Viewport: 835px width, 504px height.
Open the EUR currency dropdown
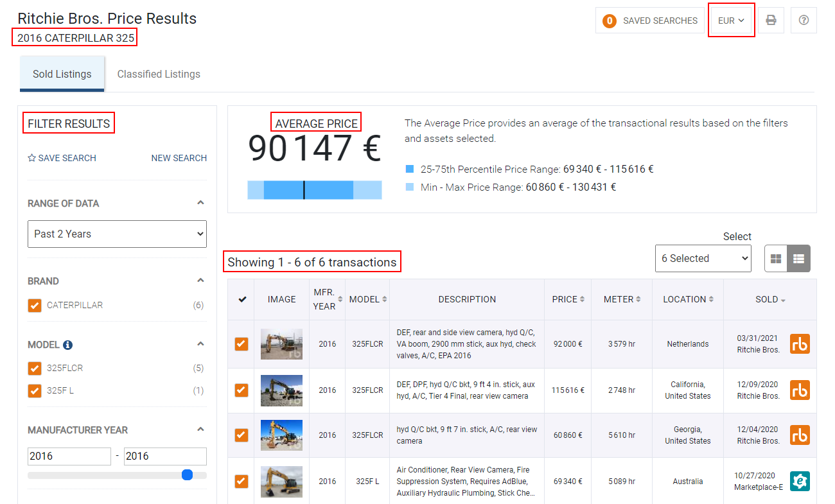click(731, 20)
